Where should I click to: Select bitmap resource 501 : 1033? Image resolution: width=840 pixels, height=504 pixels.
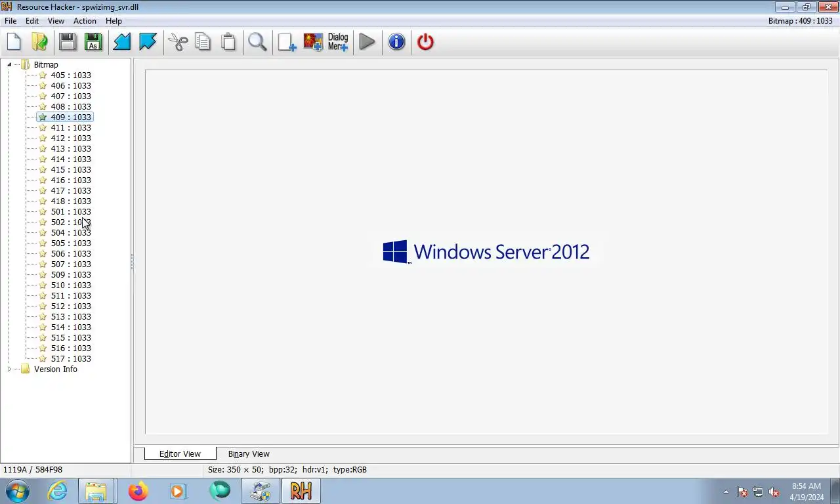[x=71, y=211]
